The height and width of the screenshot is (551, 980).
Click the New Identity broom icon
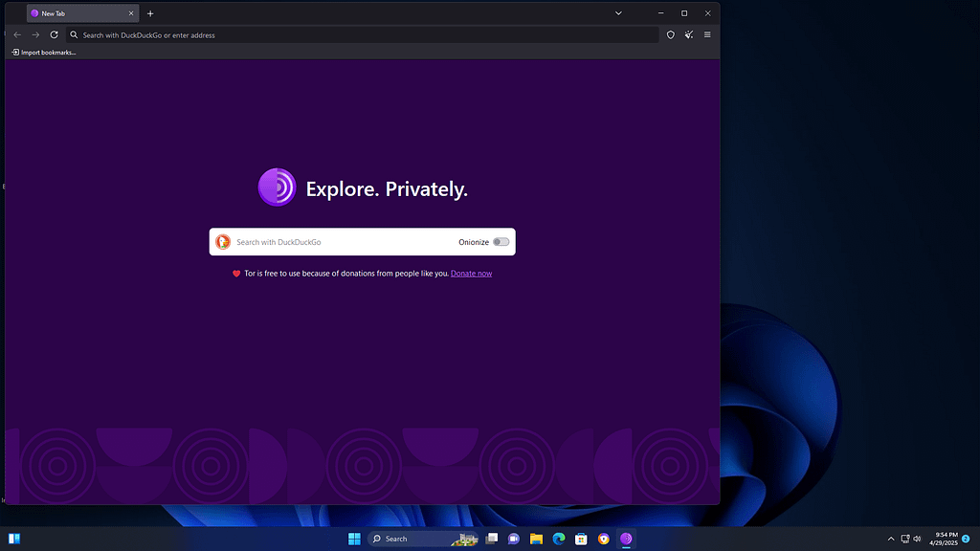tap(689, 35)
